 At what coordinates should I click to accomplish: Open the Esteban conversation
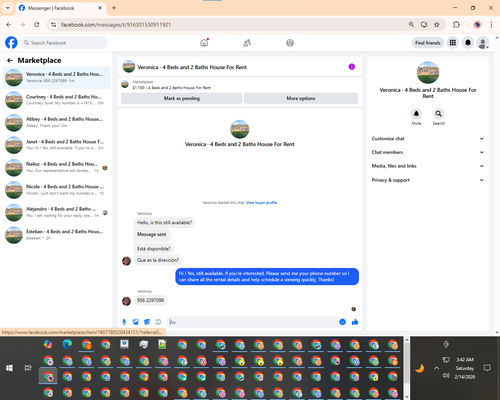(x=56, y=235)
